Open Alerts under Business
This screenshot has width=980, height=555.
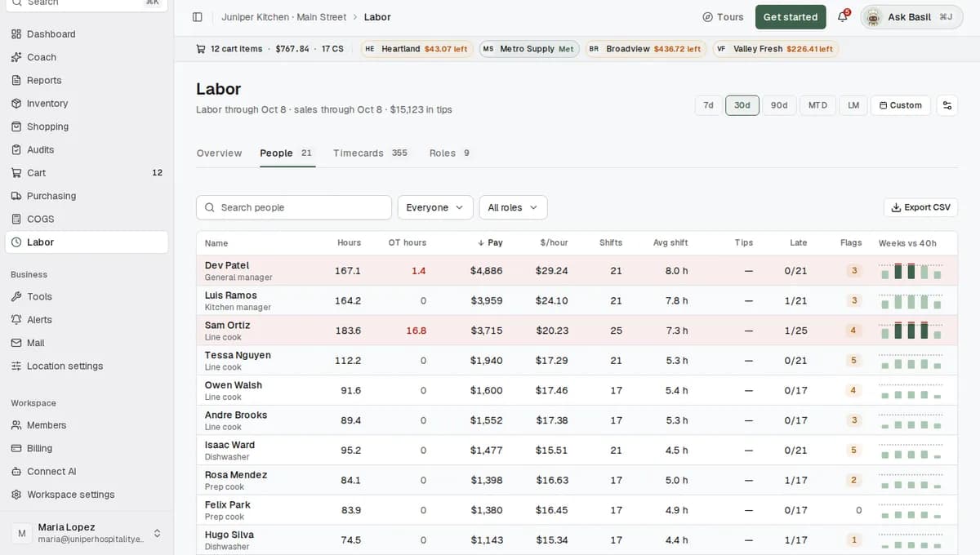tap(87, 320)
